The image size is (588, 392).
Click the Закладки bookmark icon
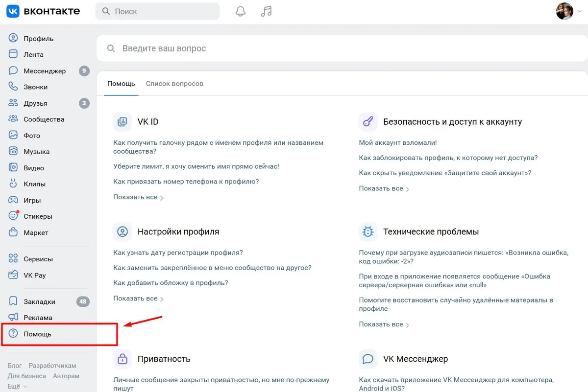[13, 301]
